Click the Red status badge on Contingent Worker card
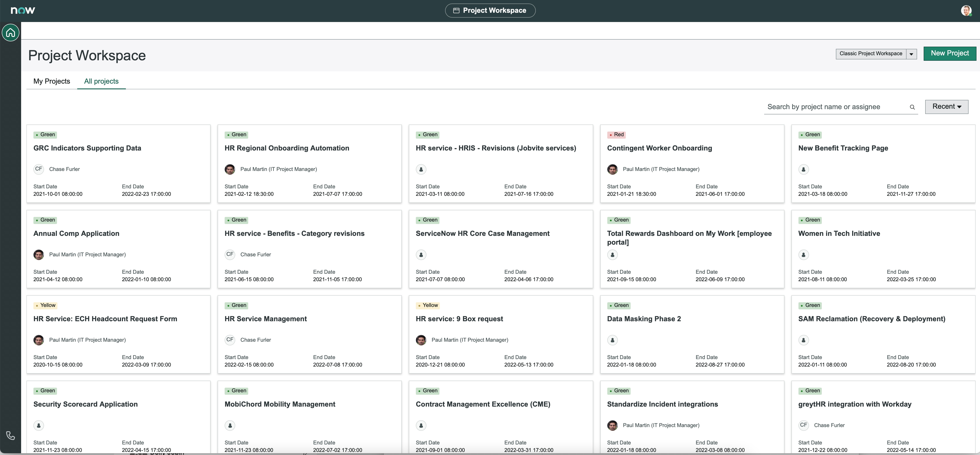This screenshot has height=455, width=980. point(616,135)
